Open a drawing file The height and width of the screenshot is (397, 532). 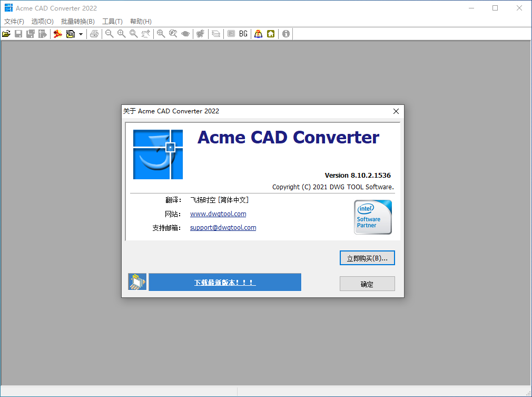click(6, 33)
